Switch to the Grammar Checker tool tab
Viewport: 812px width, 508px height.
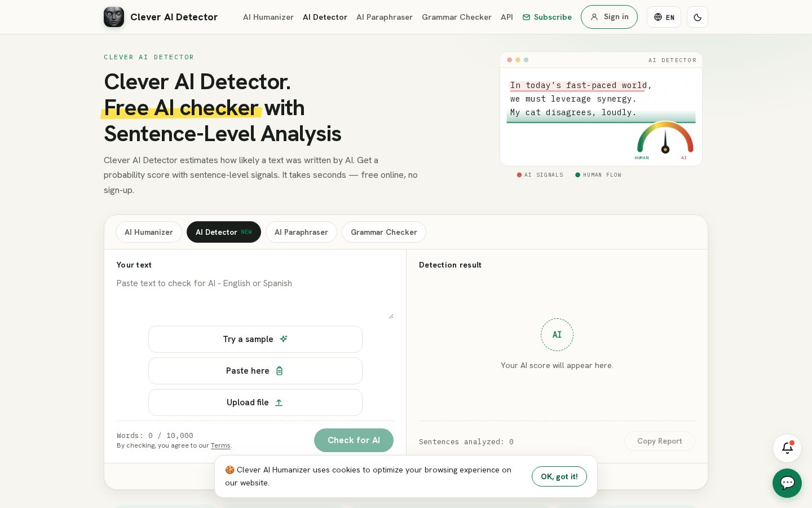tap(384, 232)
